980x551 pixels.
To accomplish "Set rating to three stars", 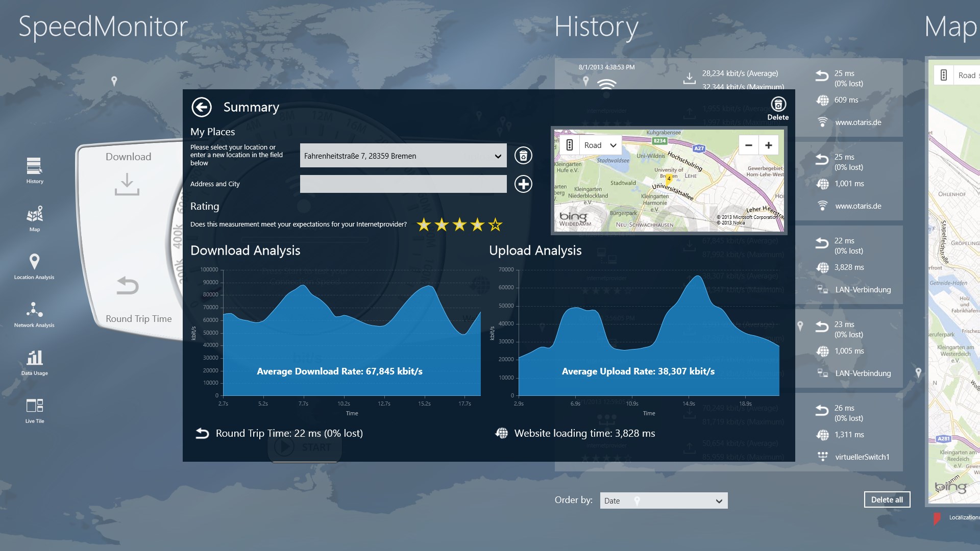I will [x=459, y=224].
